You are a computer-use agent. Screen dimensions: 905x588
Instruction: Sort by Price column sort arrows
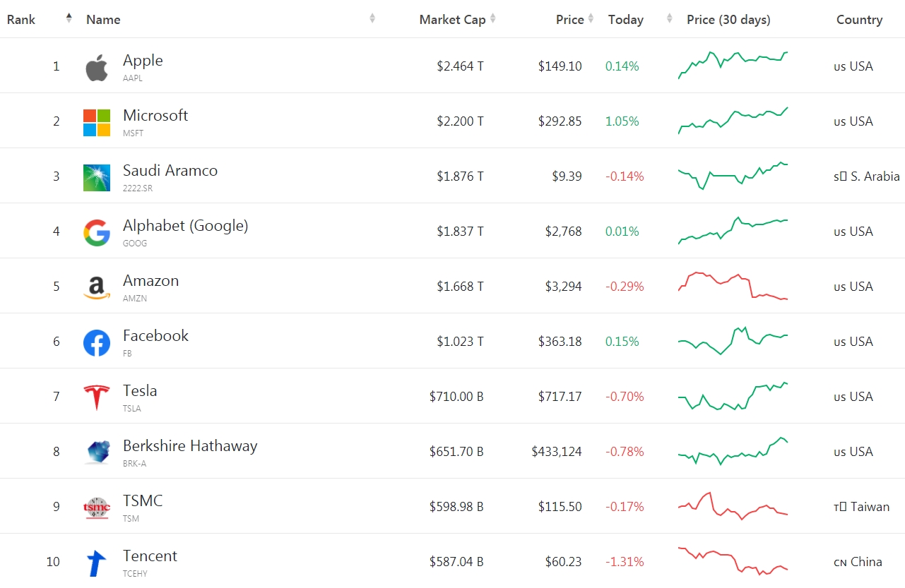pyautogui.click(x=591, y=18)
